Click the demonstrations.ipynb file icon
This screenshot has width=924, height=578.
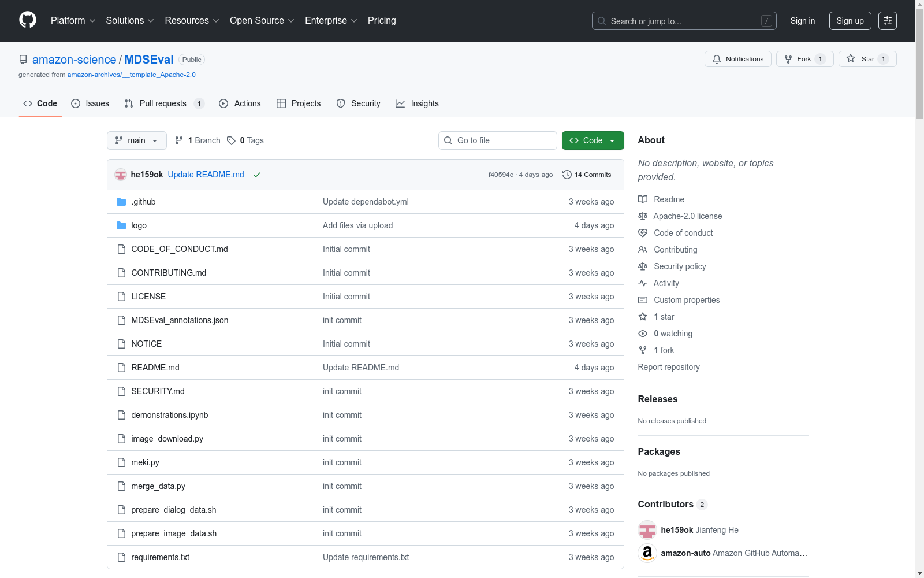pyautogui.click(x=121, y=415)
